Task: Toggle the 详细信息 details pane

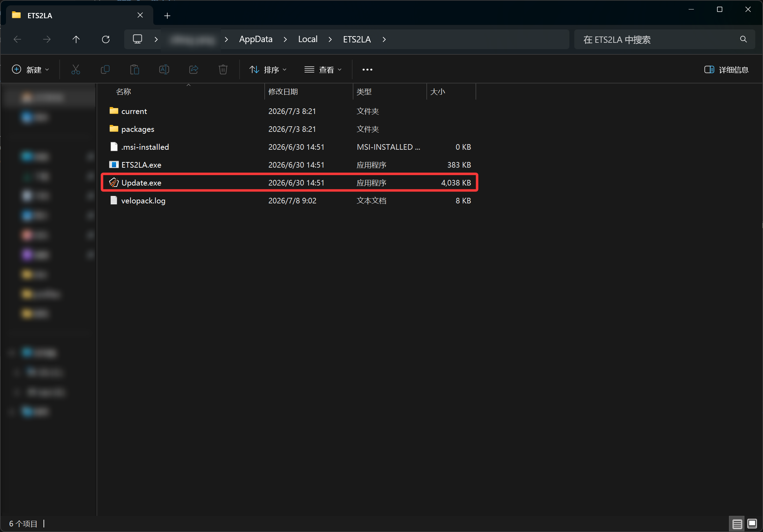Action: (727, 69)
